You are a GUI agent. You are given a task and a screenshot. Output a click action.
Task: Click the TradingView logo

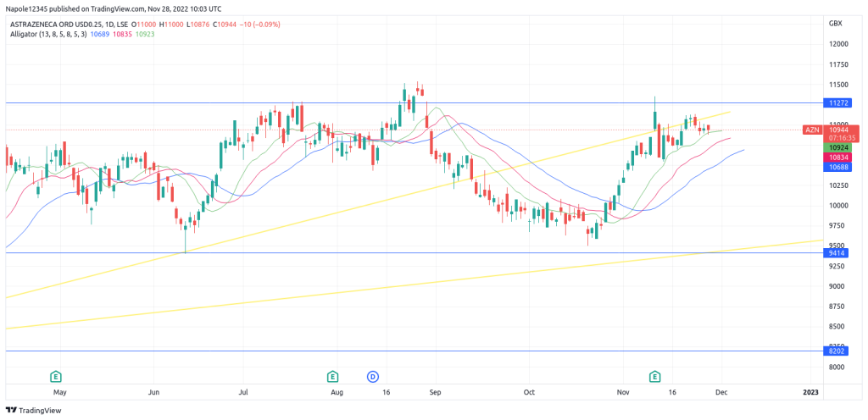tap(34, 411)
